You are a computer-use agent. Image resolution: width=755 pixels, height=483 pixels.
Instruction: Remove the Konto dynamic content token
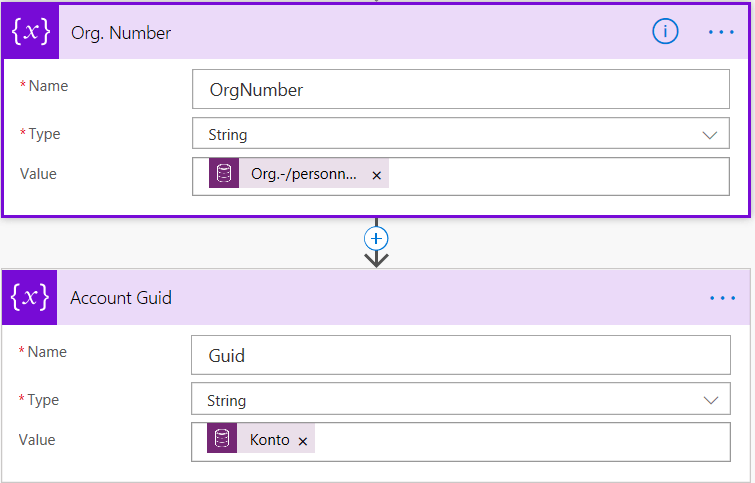pyautogui.click(x=303, y=441)
